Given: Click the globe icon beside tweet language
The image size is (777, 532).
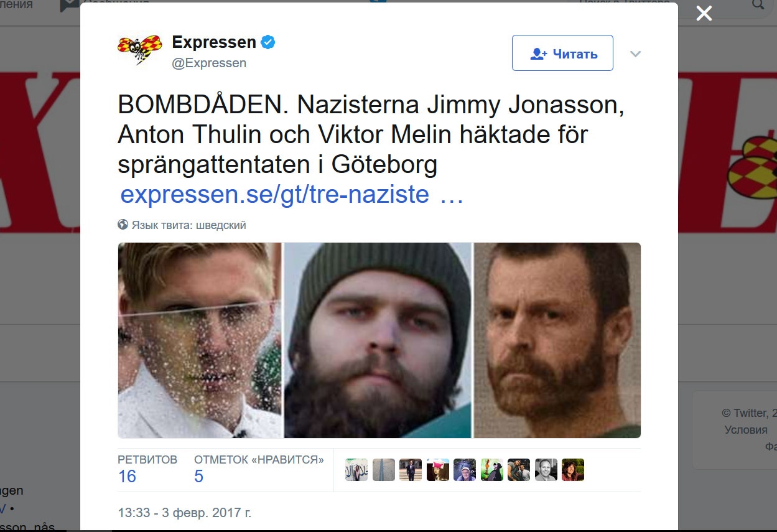Looking at the screenshot, I should (123, 225).
